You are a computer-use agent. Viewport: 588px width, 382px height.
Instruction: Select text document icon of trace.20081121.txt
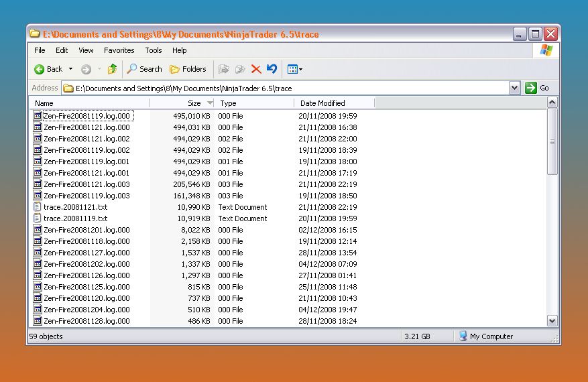pyautogui.click(x=38, y=206)
